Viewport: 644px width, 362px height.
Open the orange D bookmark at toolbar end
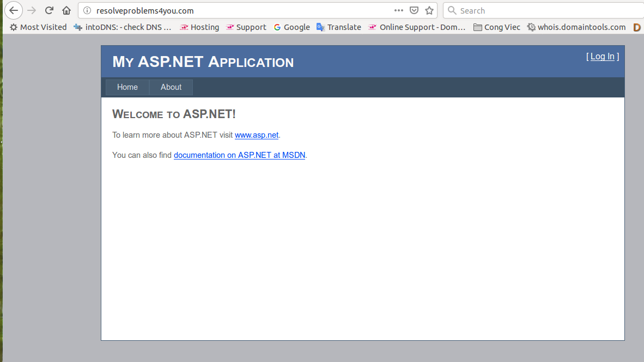coord(637,27)
